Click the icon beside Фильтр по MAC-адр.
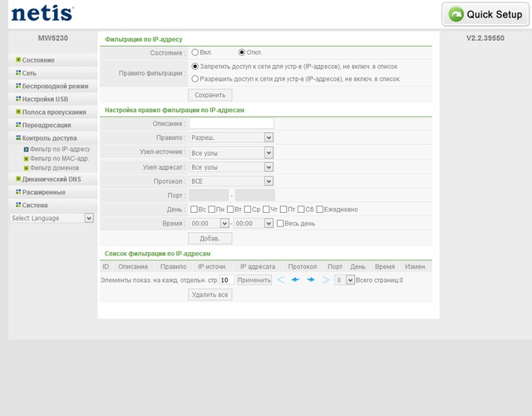 click(26, 159)
